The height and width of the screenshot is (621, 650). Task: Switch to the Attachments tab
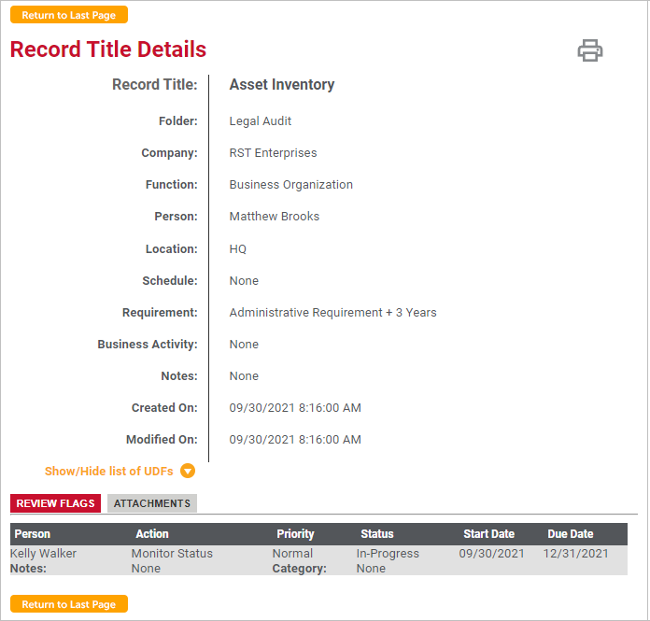pos(152,503)
